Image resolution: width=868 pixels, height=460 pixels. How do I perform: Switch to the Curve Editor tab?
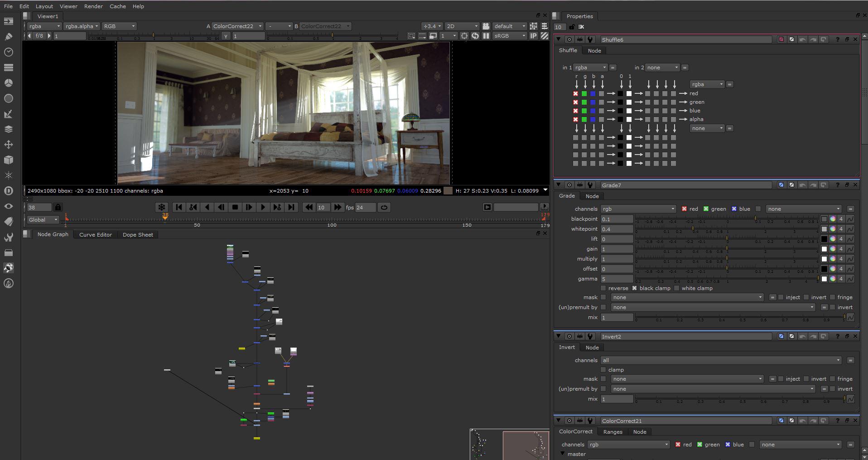(95, 235)
